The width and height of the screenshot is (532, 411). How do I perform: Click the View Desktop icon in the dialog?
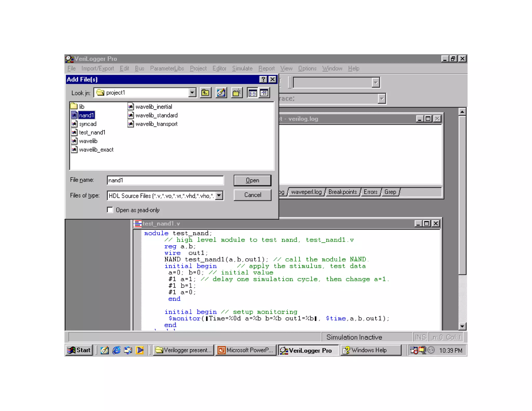click(221, 93)
